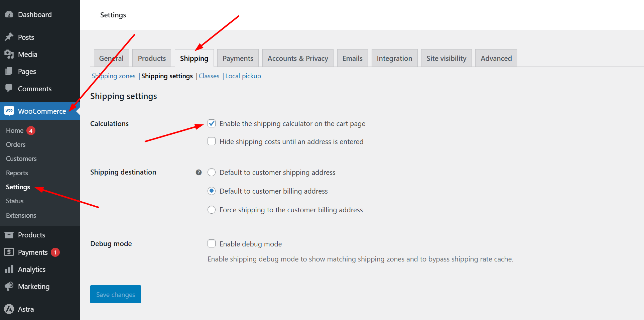644x320 pixels.
Task: Click the Posts pushpin icon
Action: 9,37
